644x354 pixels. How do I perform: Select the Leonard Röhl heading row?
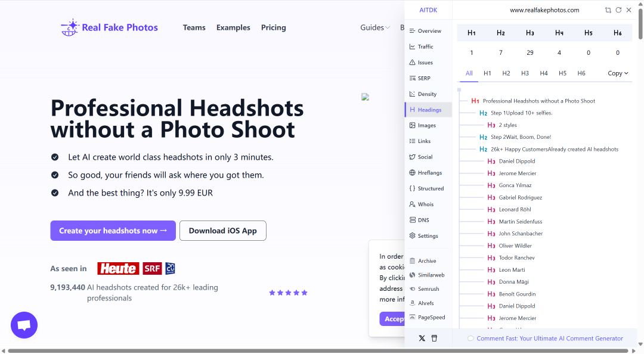point(509,209)
